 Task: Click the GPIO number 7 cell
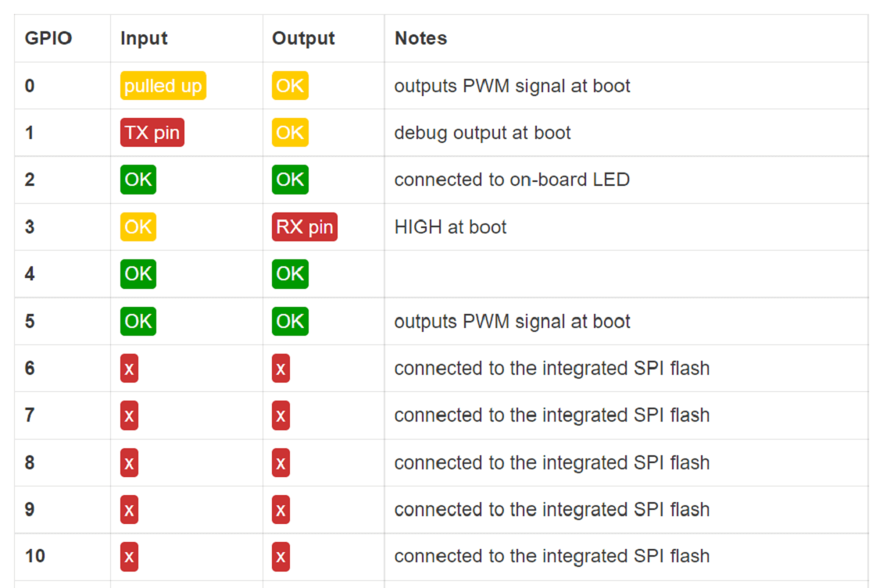pos(30,415)
